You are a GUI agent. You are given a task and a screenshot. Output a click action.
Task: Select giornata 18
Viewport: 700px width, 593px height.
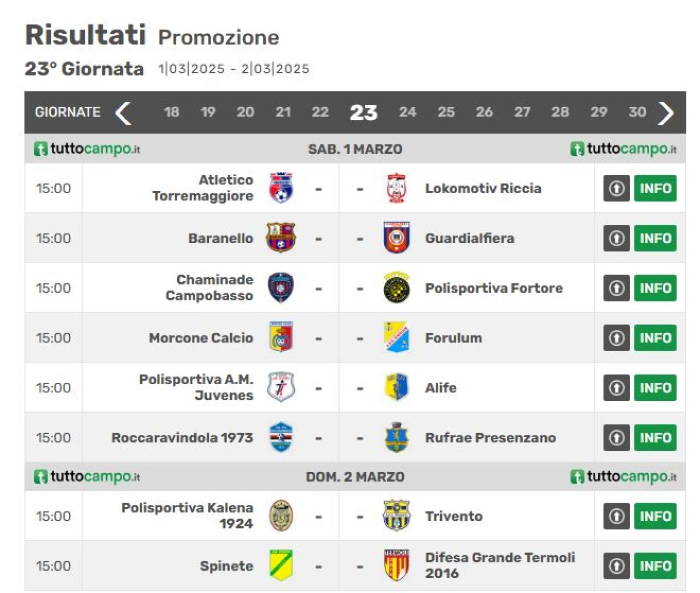171,112
